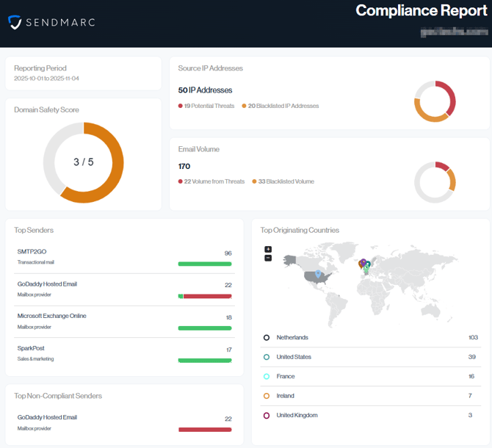
Task: Zoom out on the world map
Action: pos(268,258)
